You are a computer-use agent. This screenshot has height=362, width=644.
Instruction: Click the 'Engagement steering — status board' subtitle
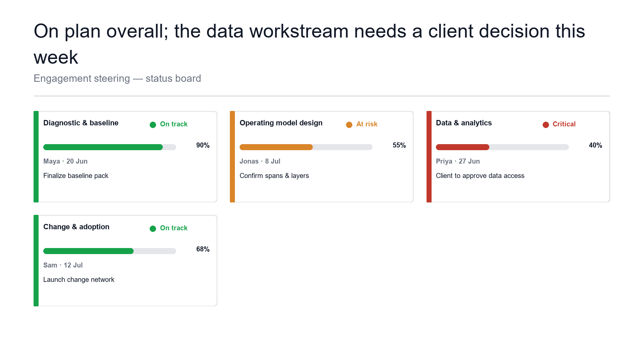(x=117, y=78)
